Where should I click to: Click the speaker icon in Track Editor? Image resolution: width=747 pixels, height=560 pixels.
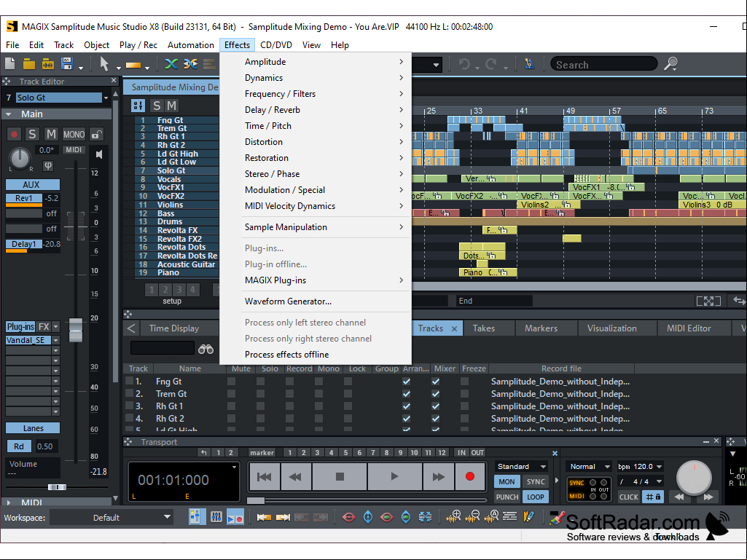tap(98, 154)
